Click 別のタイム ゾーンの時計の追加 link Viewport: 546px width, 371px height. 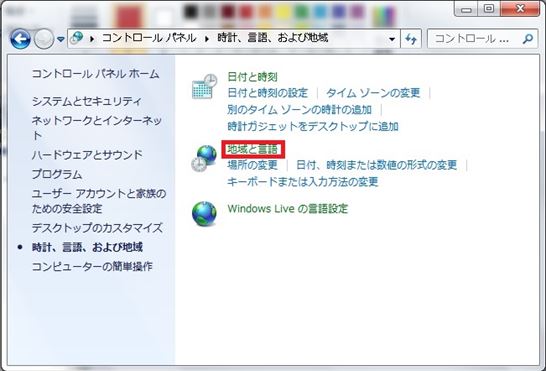[x=299, y=110]
